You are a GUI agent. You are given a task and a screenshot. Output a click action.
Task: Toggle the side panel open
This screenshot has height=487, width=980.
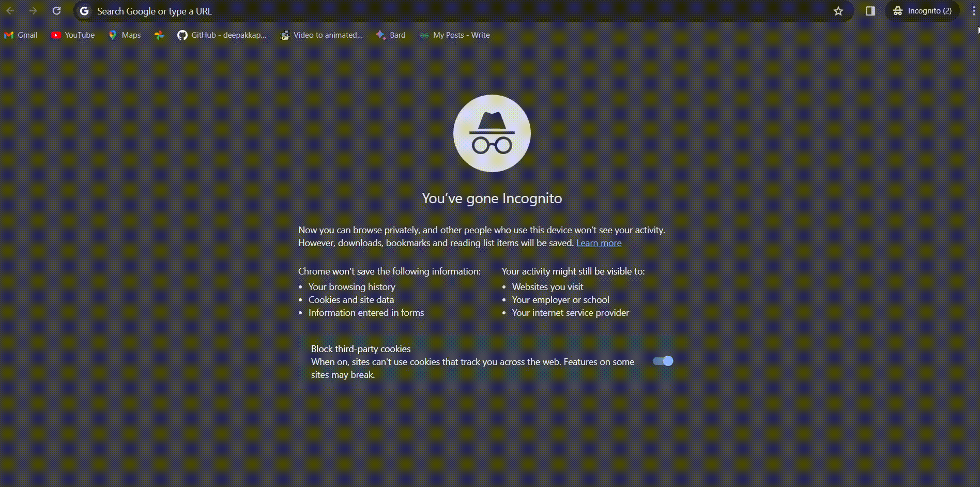click(x=869, y=11)
